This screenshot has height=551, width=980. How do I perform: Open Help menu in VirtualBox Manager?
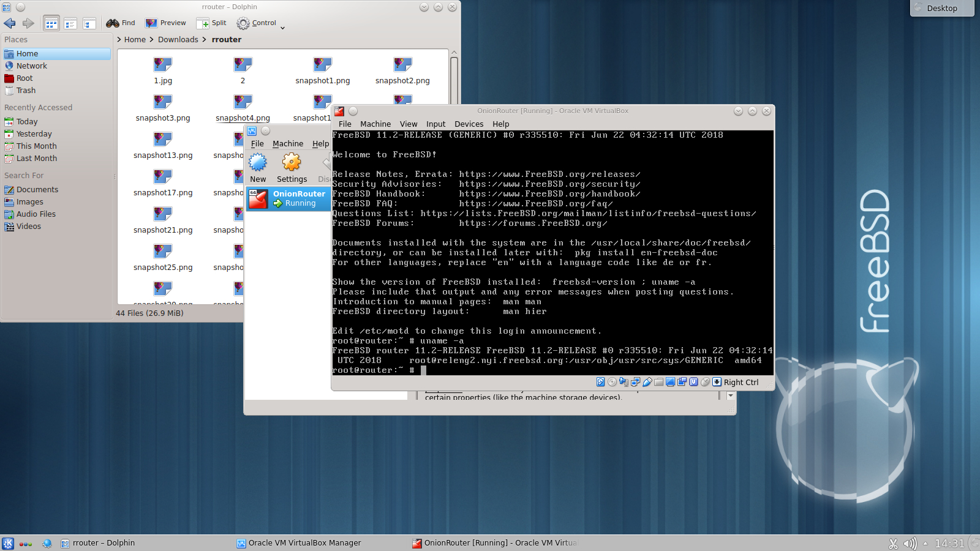pos(320,144)
